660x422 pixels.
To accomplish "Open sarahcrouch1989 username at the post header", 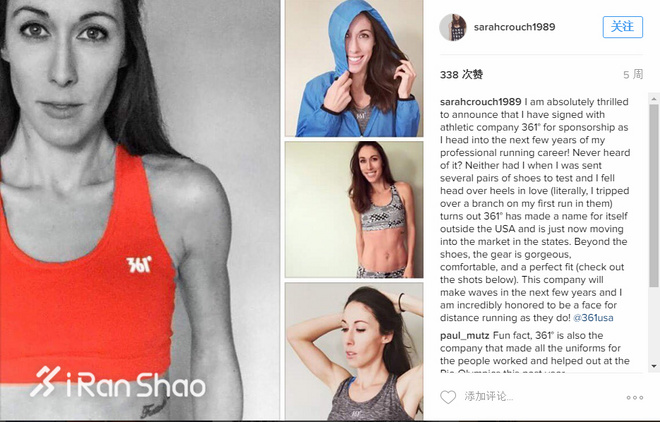I will tap(514, 27).
